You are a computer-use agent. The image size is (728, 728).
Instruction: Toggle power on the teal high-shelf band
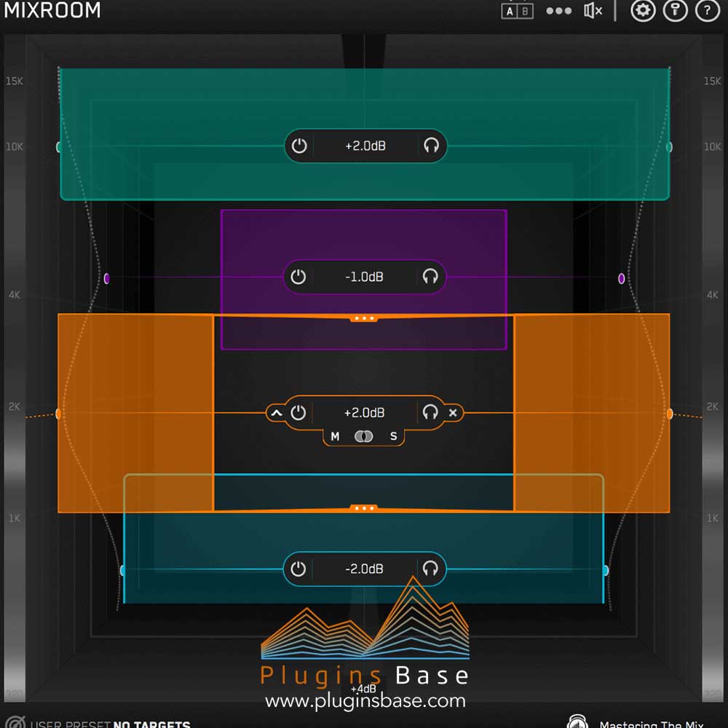point(299,146)
